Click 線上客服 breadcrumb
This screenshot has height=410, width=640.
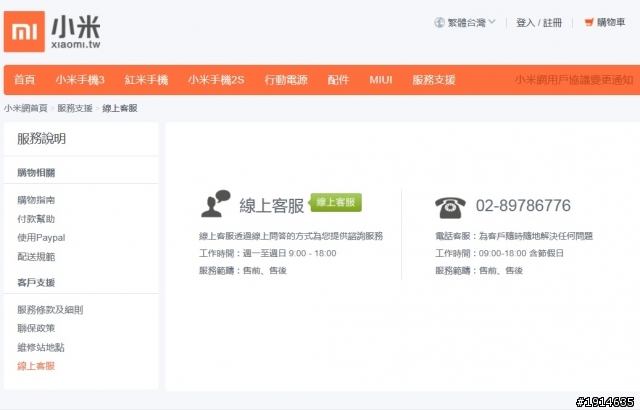[120, 108]
